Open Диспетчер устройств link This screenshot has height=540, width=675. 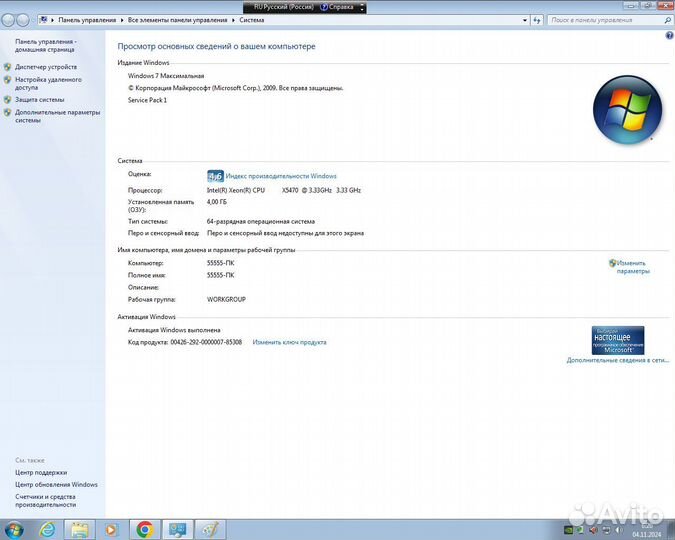point(46,67)
